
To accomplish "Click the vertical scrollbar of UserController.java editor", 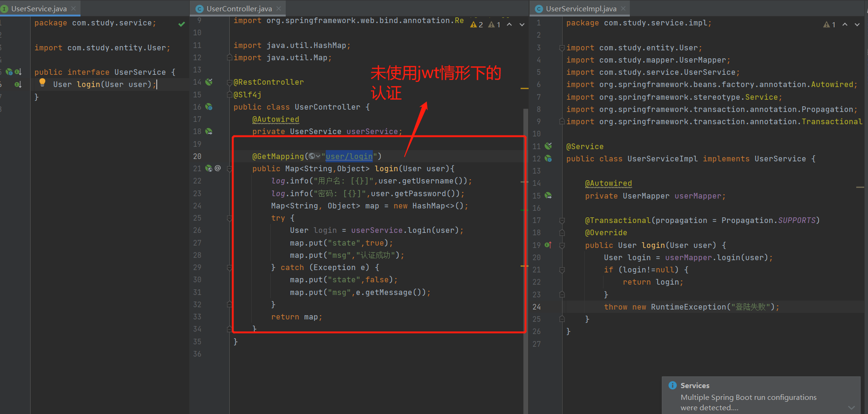I will tap(526, 261).
